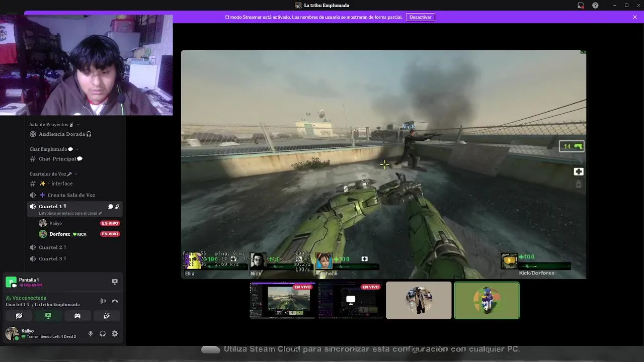Viewport: 644px width, 362px height.
Task: Open the inbox icon in title bar
Action: (581, 6)
